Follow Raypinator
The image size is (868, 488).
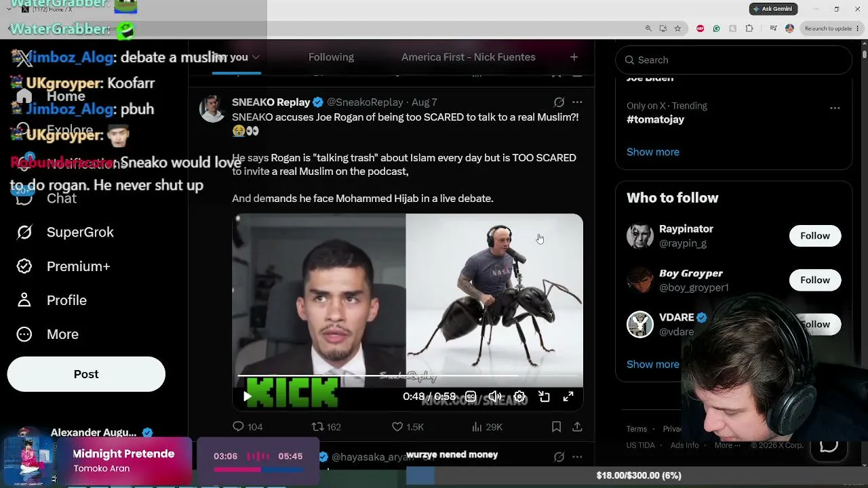(x=815, y=236)
